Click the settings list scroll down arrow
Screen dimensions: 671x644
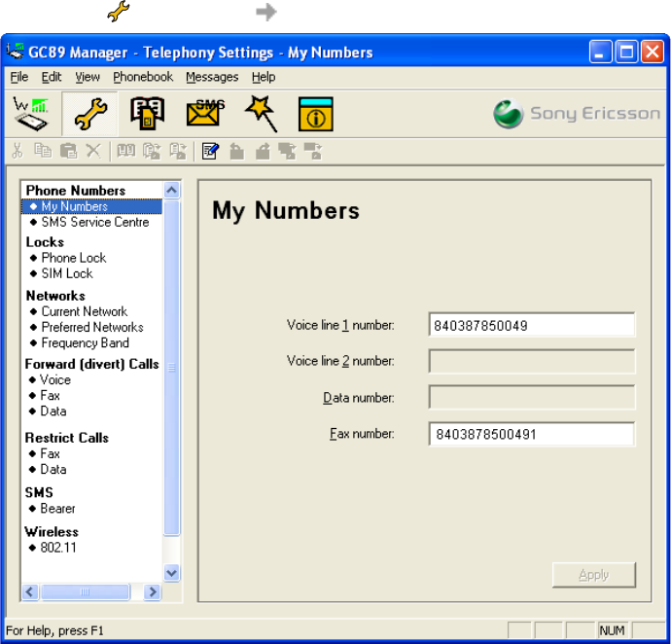(x=172, y=573)
